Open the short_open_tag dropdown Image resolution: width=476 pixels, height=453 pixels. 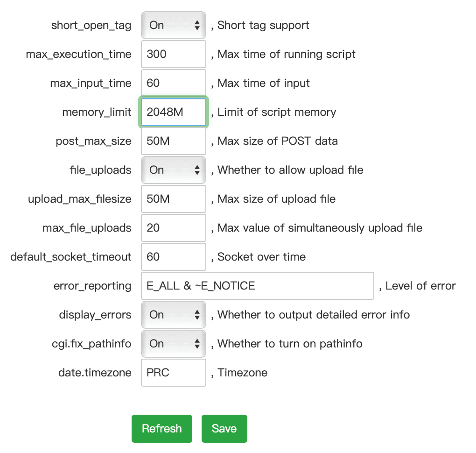pyautogui.click(x=168, y=25)
